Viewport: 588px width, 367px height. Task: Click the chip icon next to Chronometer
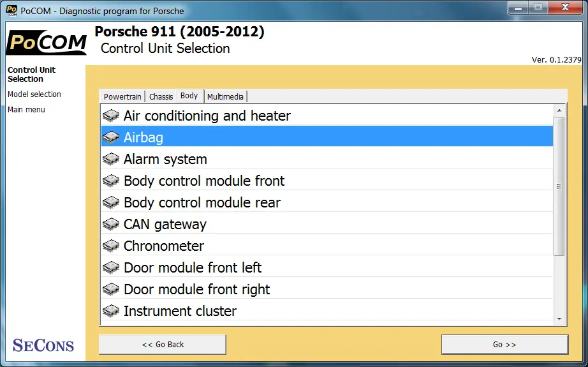point(111,246)
